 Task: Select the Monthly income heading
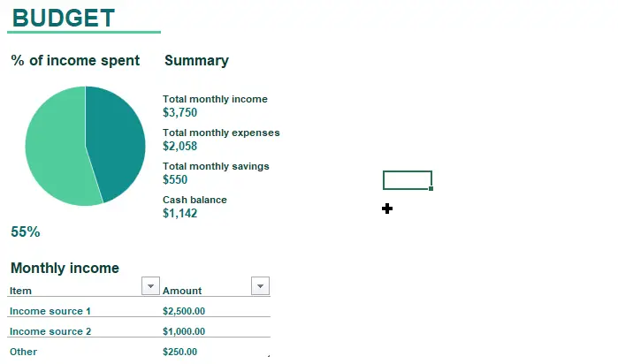65,268
